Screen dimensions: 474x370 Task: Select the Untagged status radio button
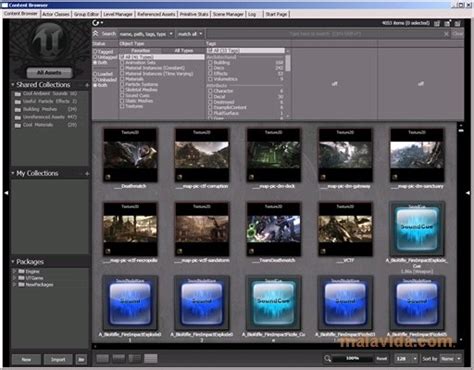tap(95, 57)
